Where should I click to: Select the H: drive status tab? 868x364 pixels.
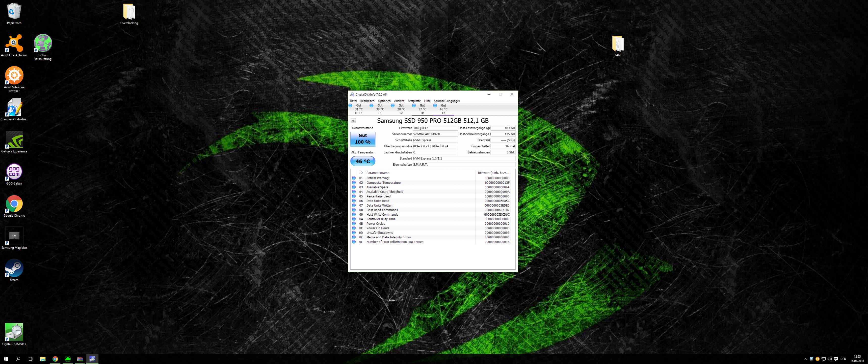pos(422,109)
